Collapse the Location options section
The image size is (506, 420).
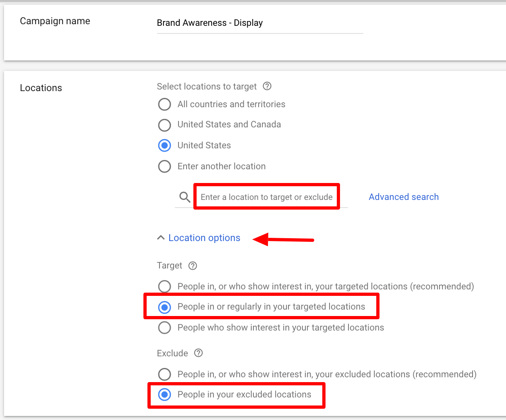(204, 238)
